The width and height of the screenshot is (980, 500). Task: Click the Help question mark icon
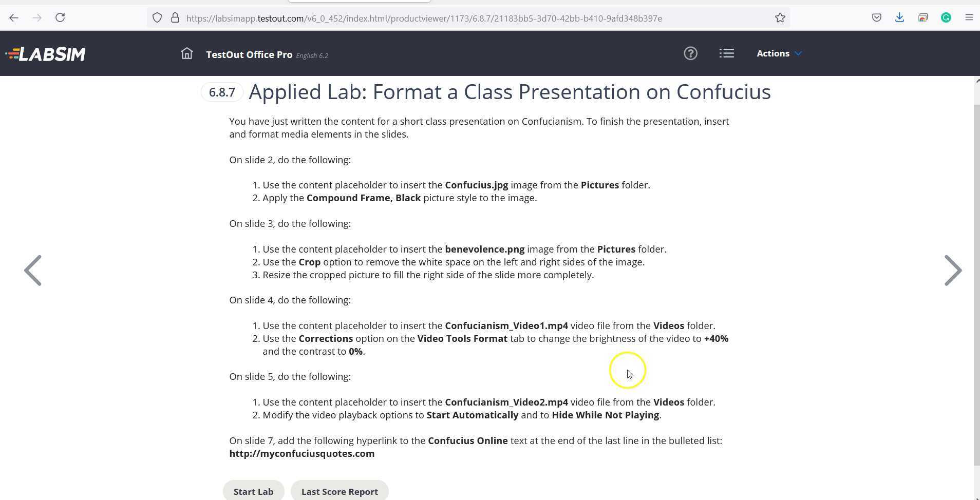[690, 53]
